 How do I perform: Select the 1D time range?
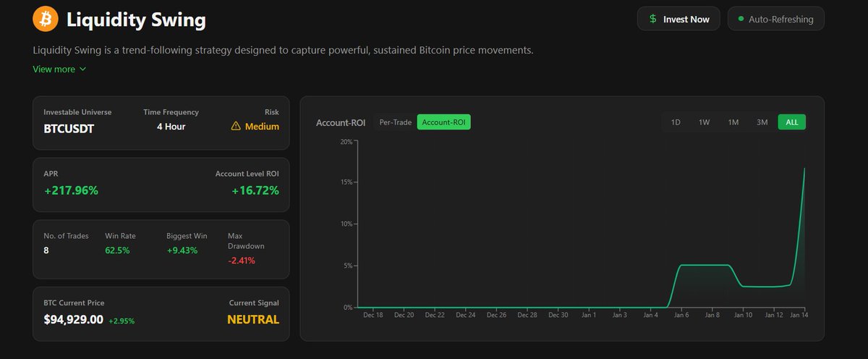tap(676, 122)
